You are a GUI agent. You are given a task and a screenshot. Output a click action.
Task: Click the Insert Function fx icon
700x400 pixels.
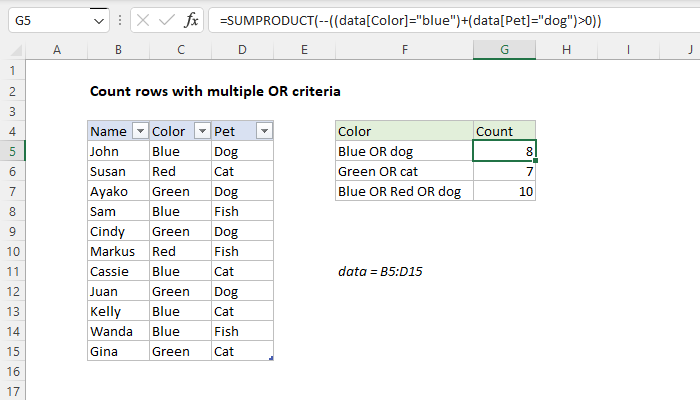click(190, 20)
